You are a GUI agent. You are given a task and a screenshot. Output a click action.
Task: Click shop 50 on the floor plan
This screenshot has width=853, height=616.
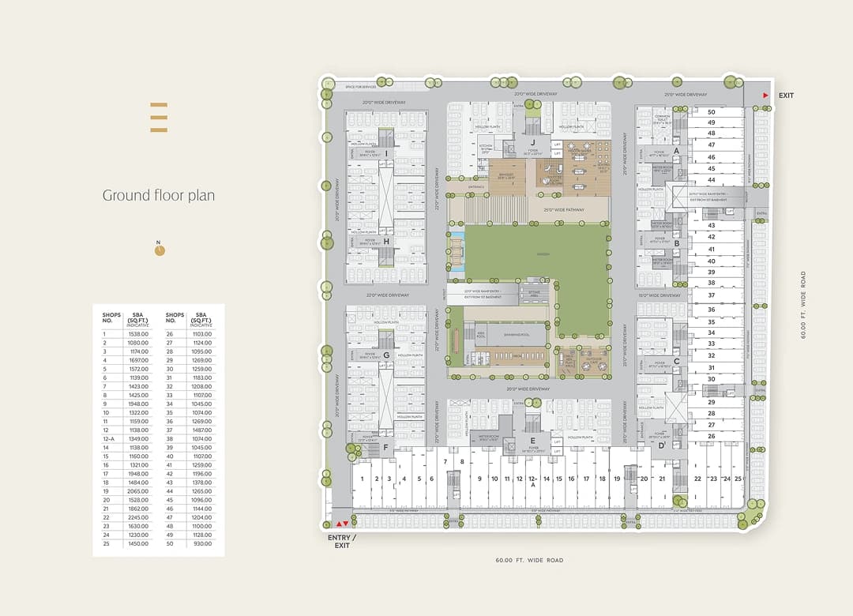pos(711,112)
